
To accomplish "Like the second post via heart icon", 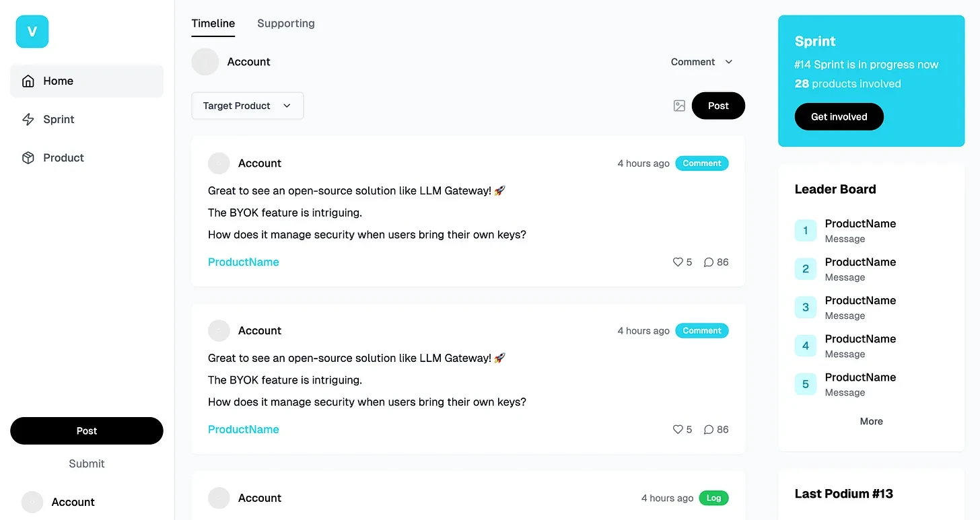I will [678, 430].
